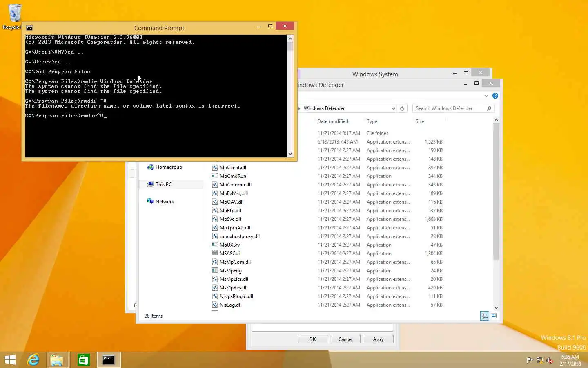Image resolution: width=588 pixels, height=368 pixels.
Task: Select mpuxhostproxy.dll file name
Action: 240,236
